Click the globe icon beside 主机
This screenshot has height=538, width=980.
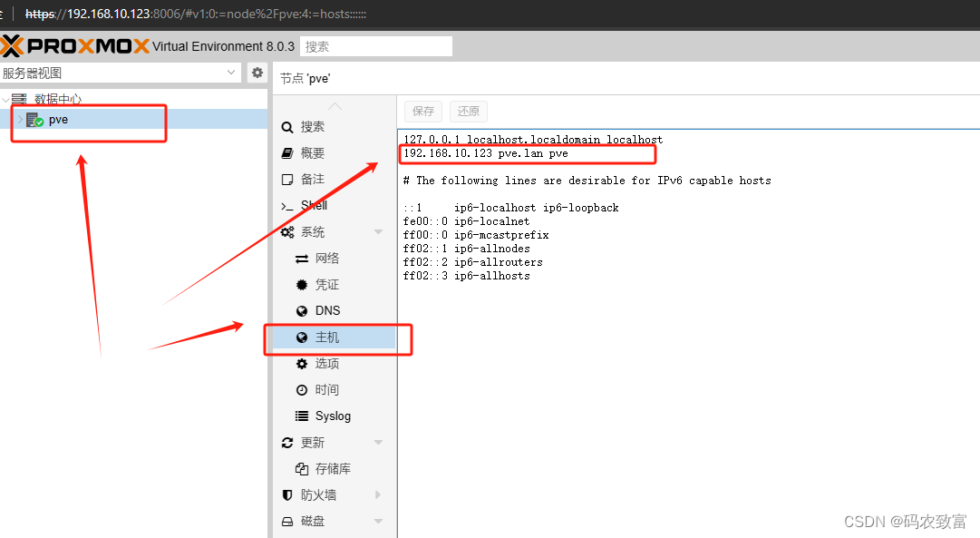pos(301,337)
